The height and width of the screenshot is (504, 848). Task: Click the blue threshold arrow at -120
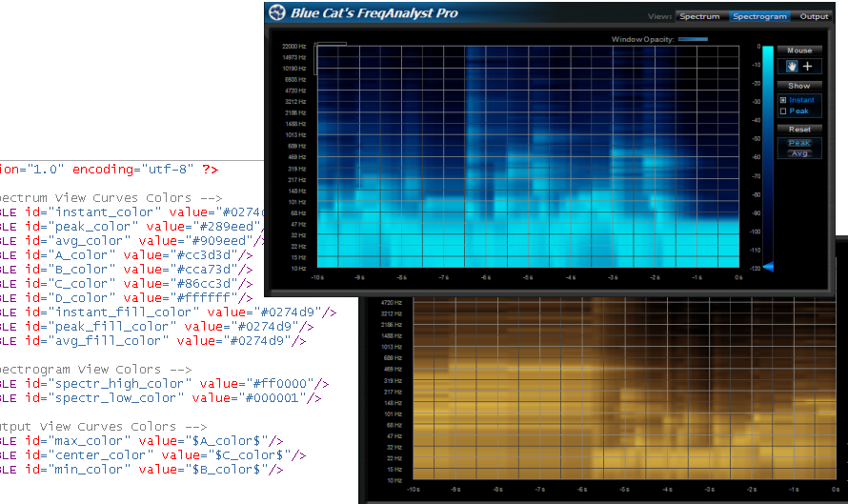tap(768, 267)
